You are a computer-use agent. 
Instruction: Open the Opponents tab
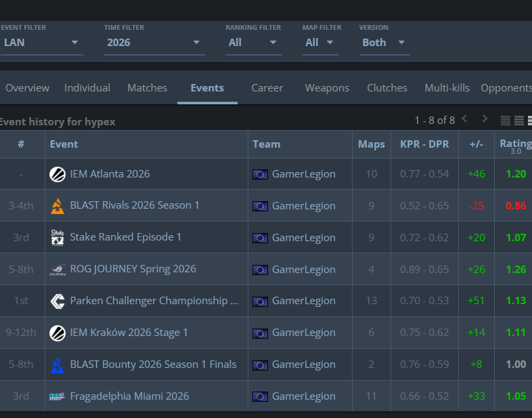pyautogui.click(x=506, y=88)
